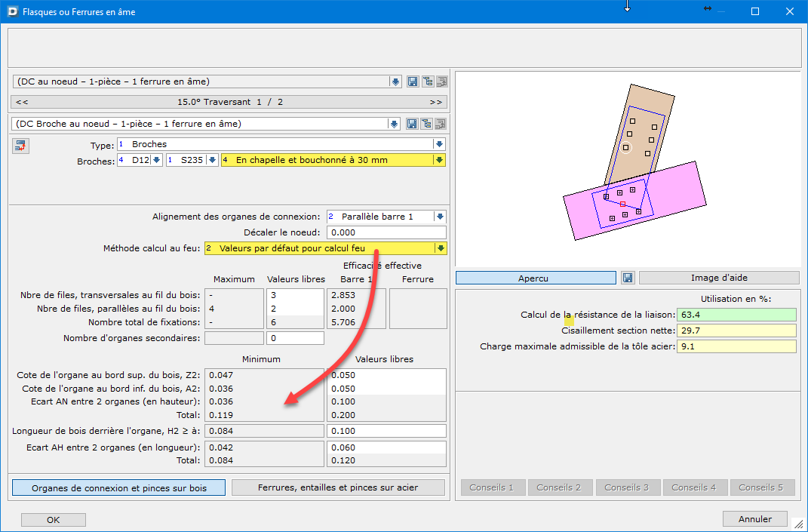This screenshot has width=808, height=532.
Task: Click the 63.4 résistance de la liaison result
Action: point(736,315)
